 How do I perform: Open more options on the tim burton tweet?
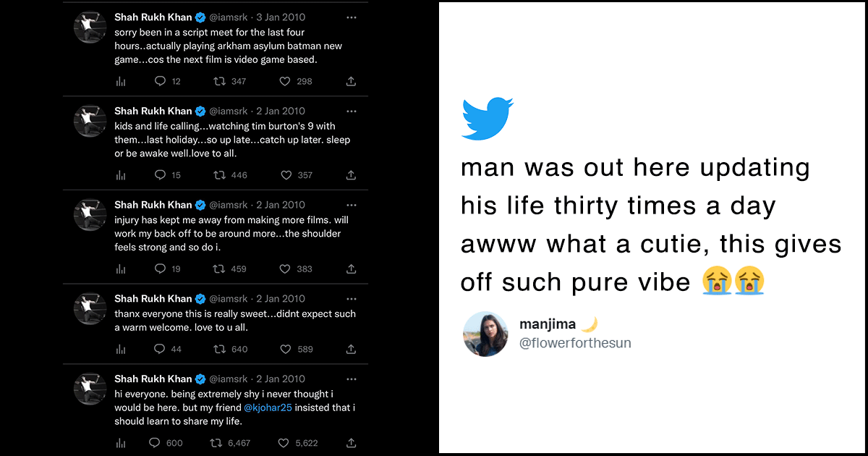point(351,111)
